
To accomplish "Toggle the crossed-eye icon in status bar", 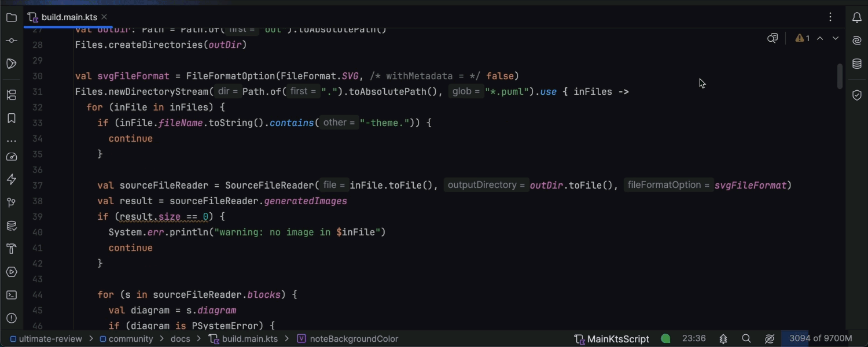I will [770, 339].
